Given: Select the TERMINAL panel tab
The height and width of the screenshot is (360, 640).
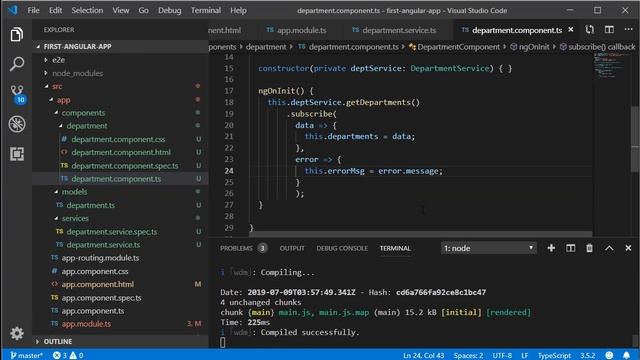Looking at the screenshot, I should coord(395,248).
